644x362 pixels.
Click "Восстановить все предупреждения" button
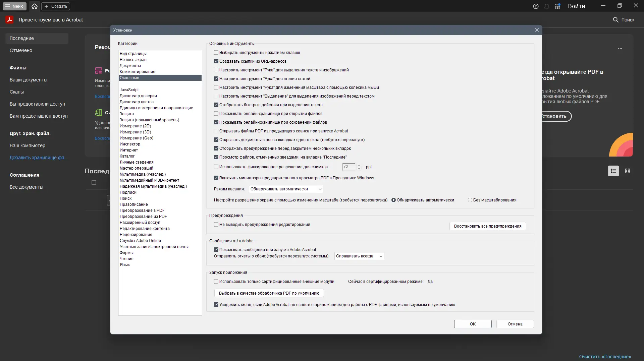tap(487, 226)
